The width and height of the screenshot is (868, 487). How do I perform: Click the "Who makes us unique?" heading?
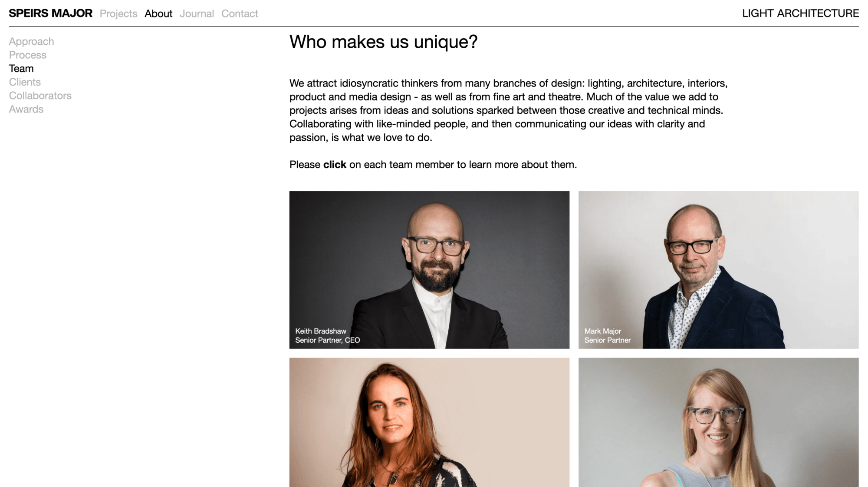pos(383,42)
